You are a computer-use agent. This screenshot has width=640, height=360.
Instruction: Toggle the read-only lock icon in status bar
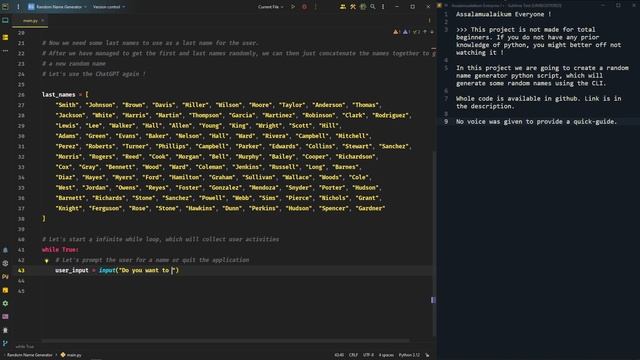[427, 355]
